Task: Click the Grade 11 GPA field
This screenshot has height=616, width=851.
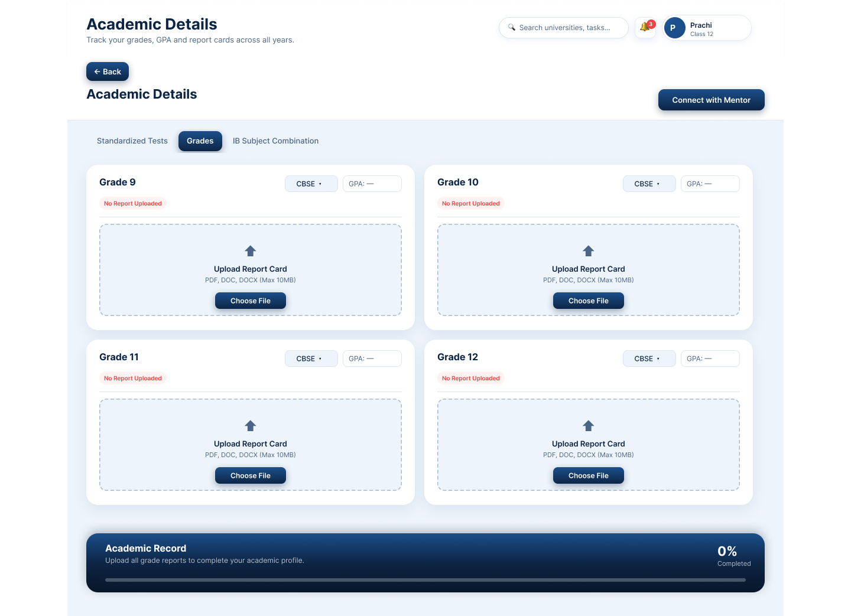Action: [x=372, y=358]
